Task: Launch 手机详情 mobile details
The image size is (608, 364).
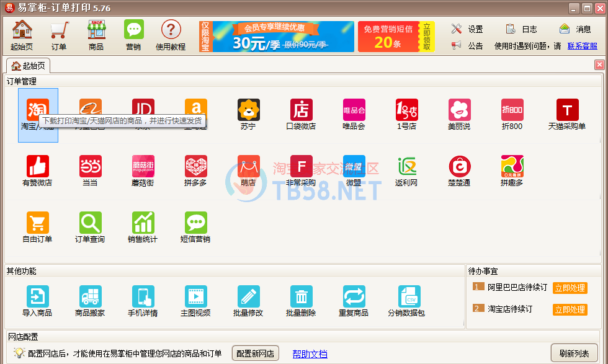Action: tap(143, 301)
